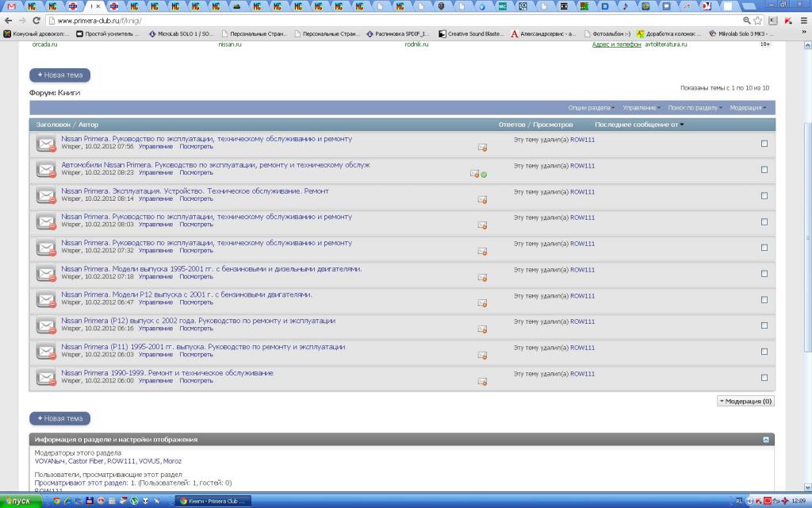Click 'Посмотреть' for the 'Модели P12 выпуска' thread
The width and height of the screenshot is (812, 508).
[x=197, y=302]
